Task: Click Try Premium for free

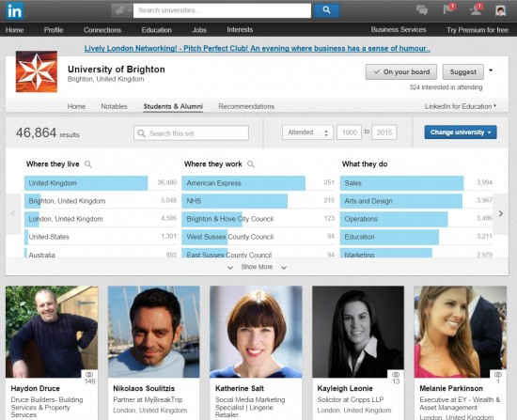Action: tap(478, 30)
